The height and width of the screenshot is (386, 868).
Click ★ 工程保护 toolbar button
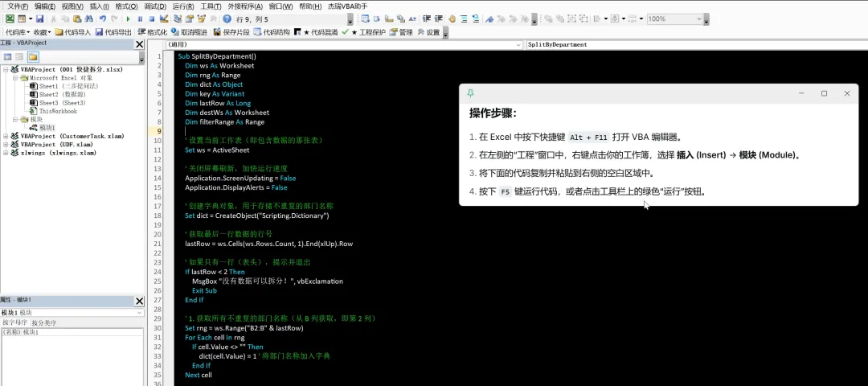tap(364, 32)
